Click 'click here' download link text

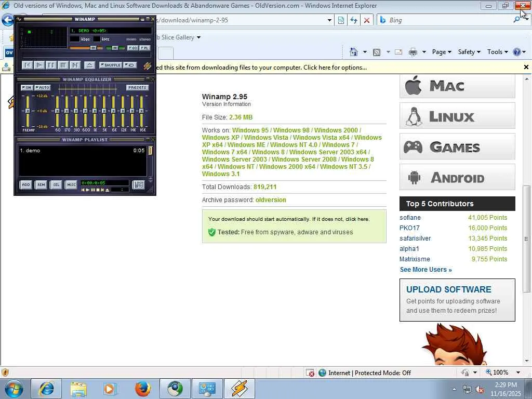click(357, 219)
